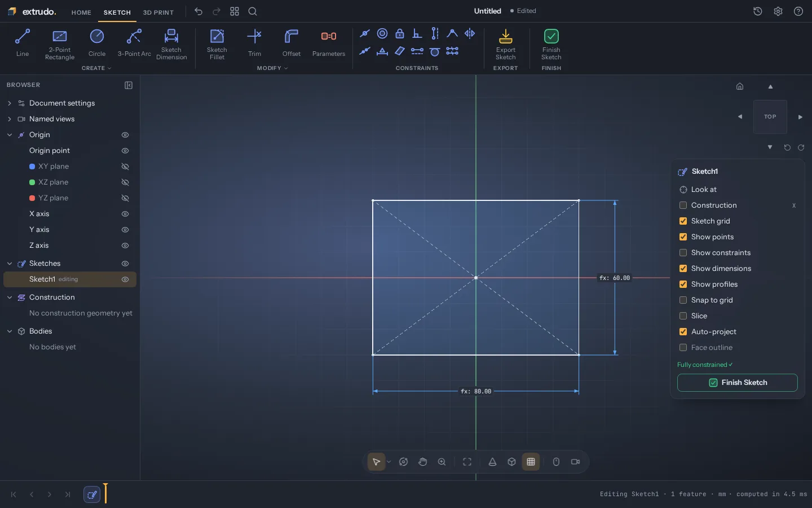Disable Sketch grid checkbox
Viewport: 812px width, 508px height.
point(683,221)
